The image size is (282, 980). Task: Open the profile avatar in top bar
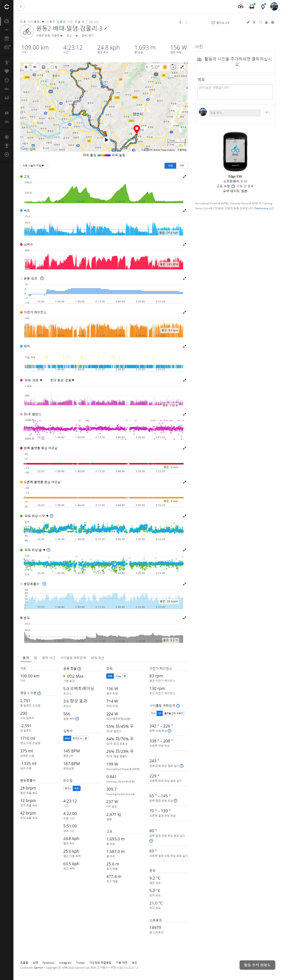pos(274,6)
